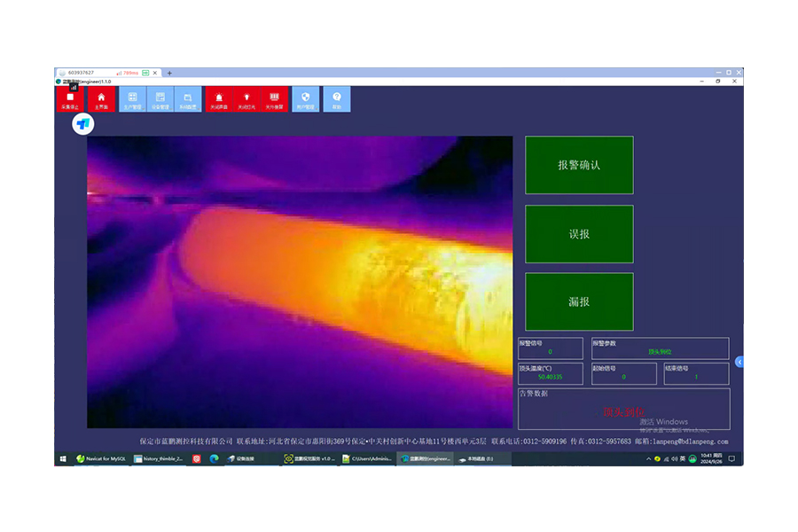The height and width of the screenshot is (532, 798).
Task: Click the Windows Start button
Action: 63,458
